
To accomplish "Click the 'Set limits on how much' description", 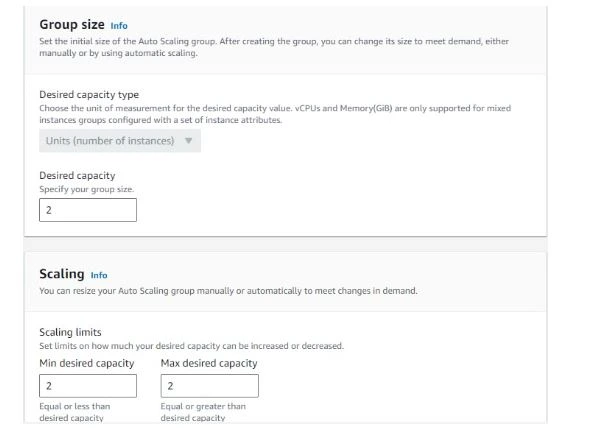I will coord(191,346).
